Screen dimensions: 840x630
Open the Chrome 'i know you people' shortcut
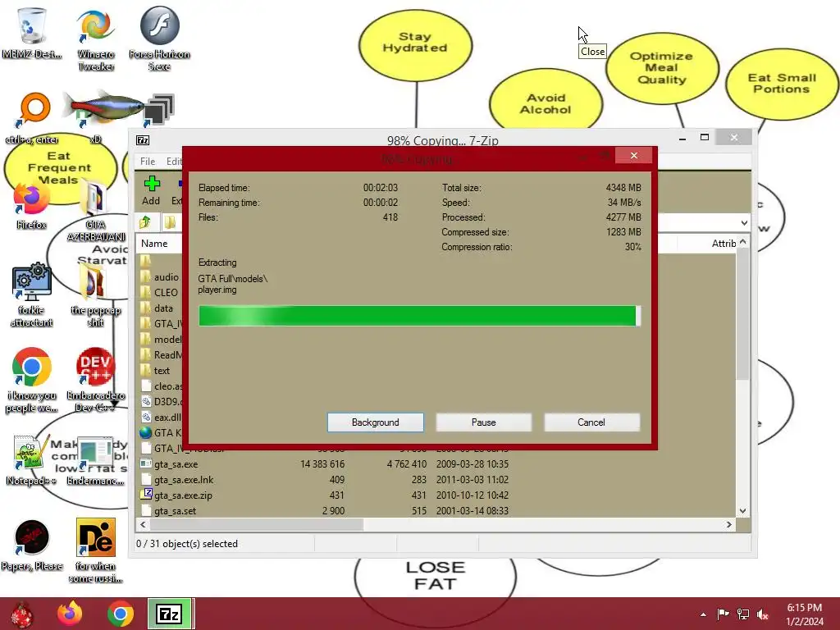32,381
